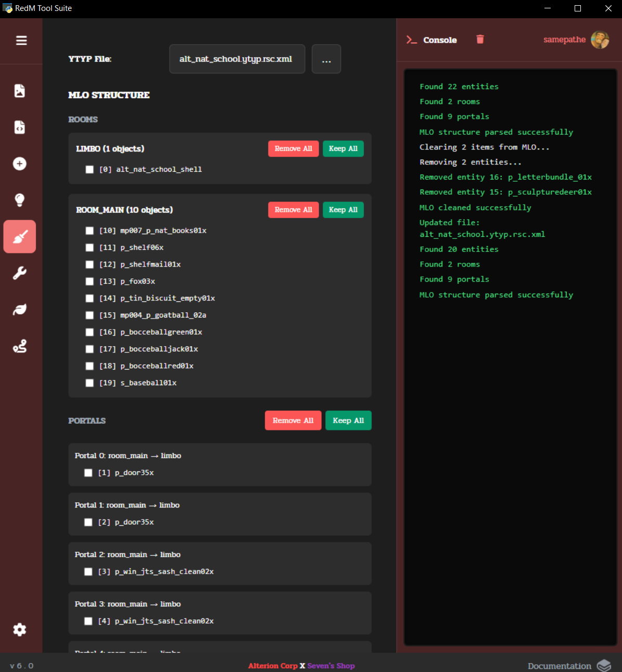The height and width of the screenshot is (672, 622).
Task: Open the code file sidebar icon
Action: [x=20, y=127]
